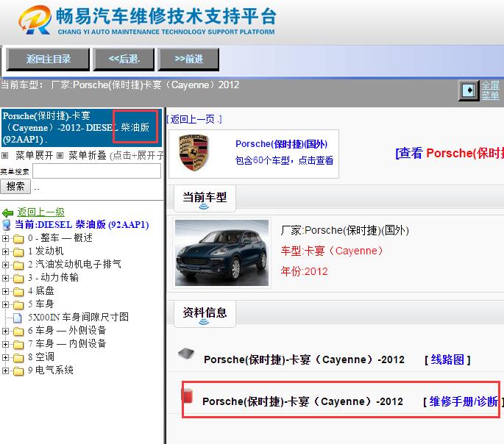Select the 资料信息 tab
The height and width of the screenshot is (444, 504).
[205, 314]
